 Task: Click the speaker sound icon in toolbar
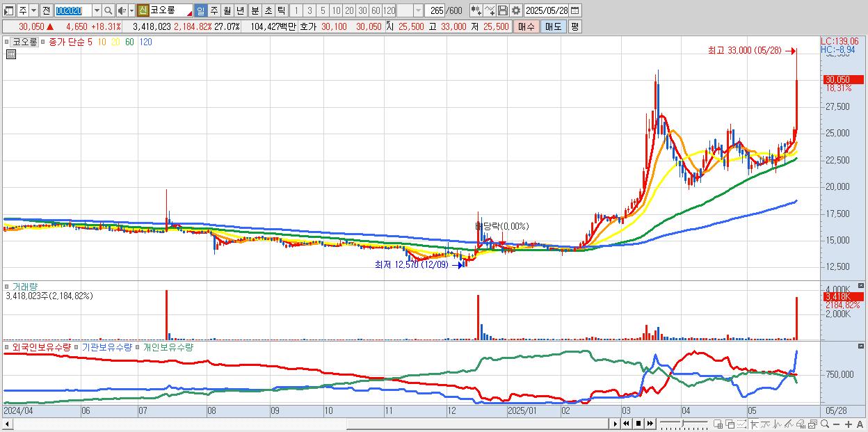[x=122, y=10]
